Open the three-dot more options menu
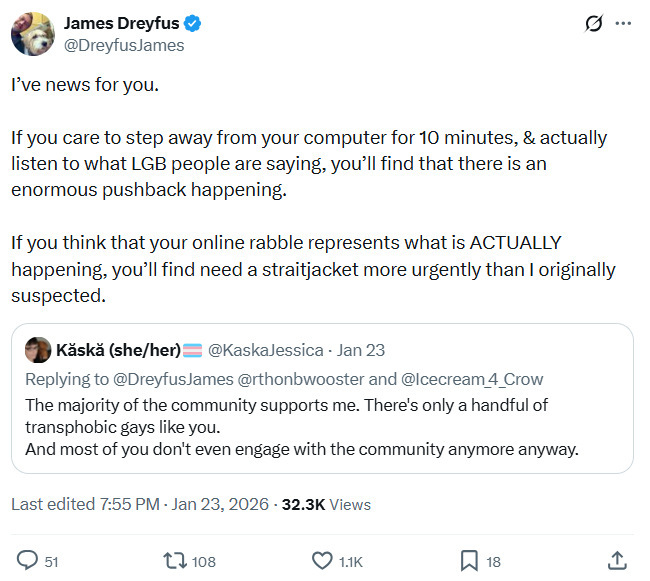This screenshot has width=650, height=581. (x=623, y=23)
